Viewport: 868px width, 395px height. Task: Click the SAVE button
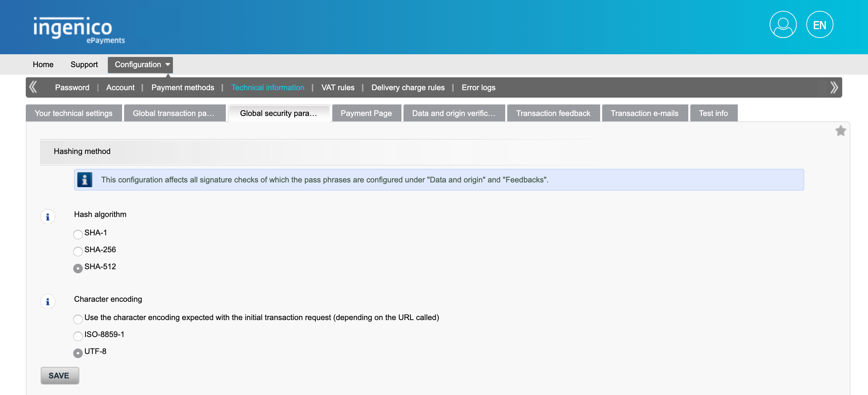pos(59,376)
